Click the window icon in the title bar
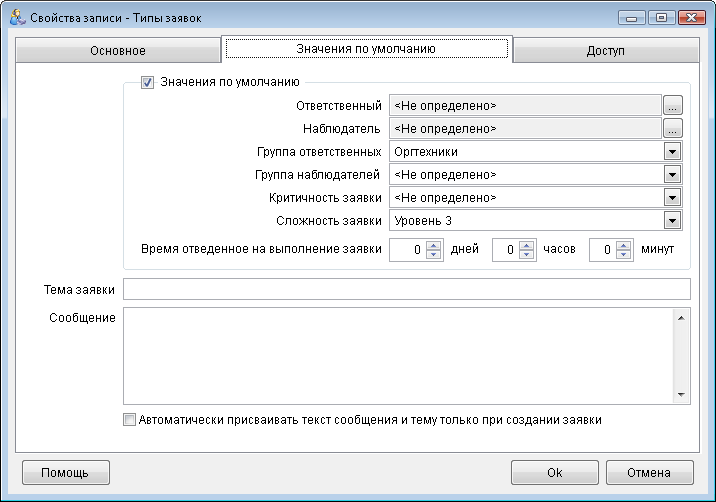This screenshot has width=716, height=502. point(16,18)
